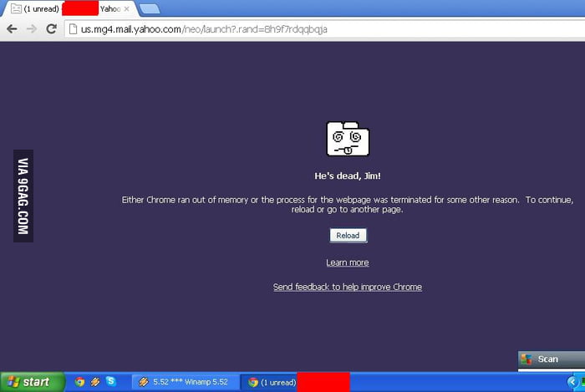Click the circular reload icon in toolbar
This screenshot has width=585, height=392.
(x=51, y=28)
